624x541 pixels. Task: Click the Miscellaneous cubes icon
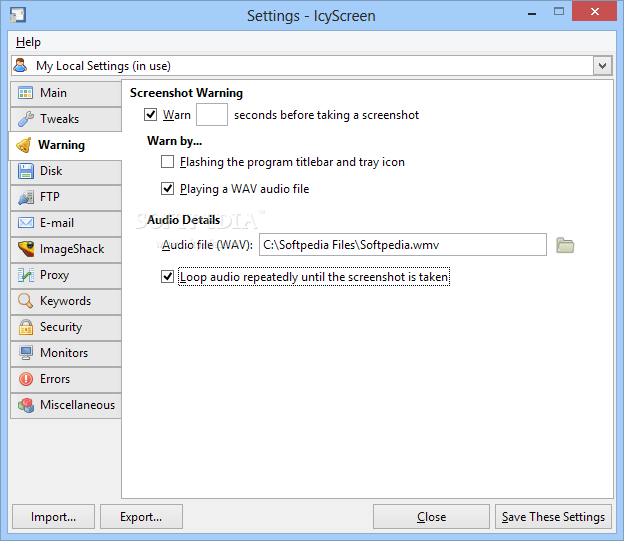[26, 405]
